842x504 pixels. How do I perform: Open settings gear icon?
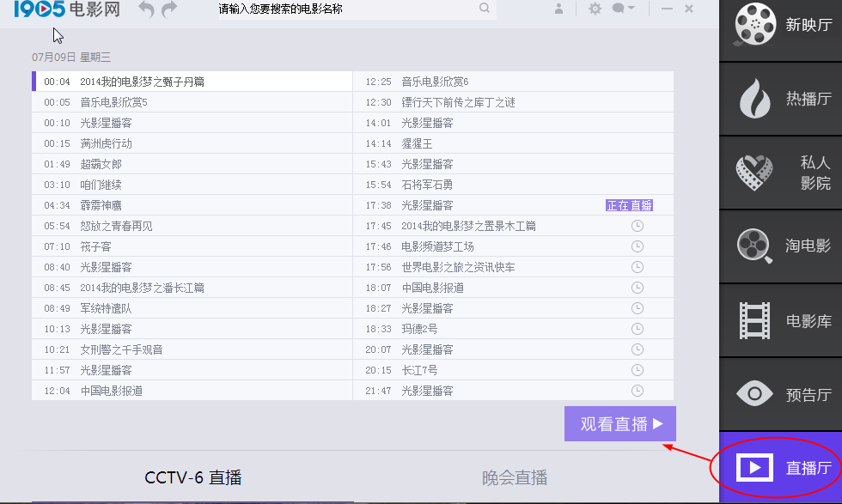pos(595,9)
